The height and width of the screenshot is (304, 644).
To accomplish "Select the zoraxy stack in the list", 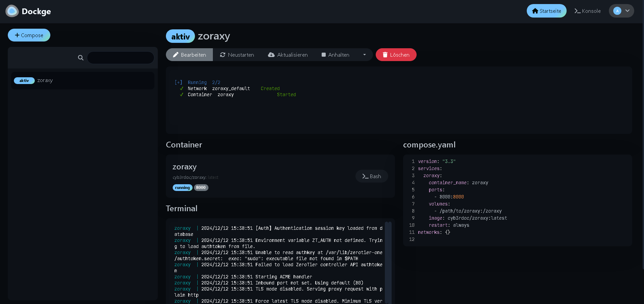I will (83, 81).
